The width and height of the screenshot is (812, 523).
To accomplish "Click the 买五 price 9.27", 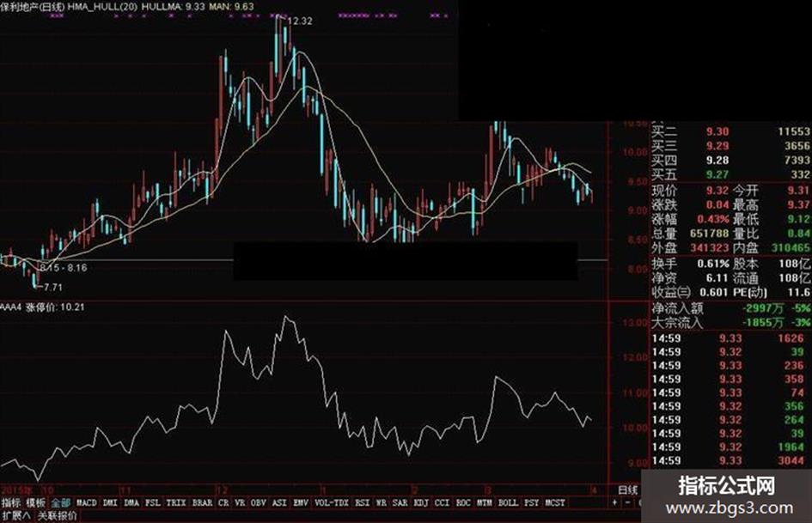I will pyautogui.click(x=717, y=174).
